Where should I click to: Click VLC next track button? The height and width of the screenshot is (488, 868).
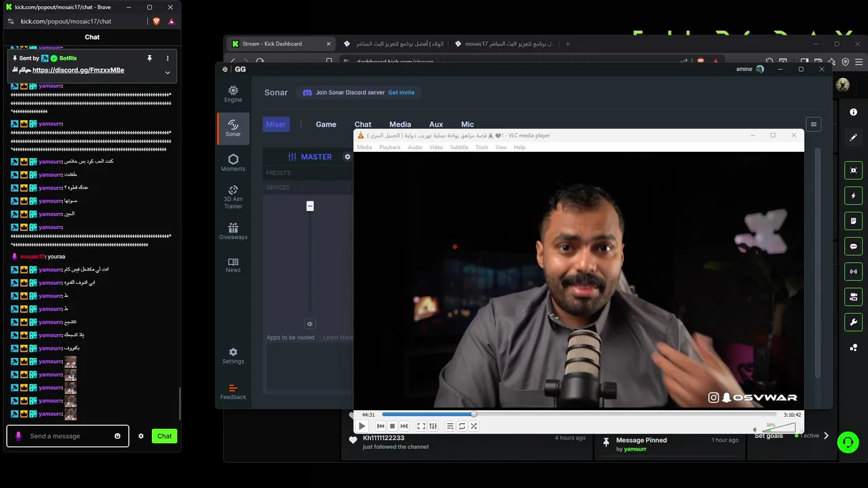(404, 426)
